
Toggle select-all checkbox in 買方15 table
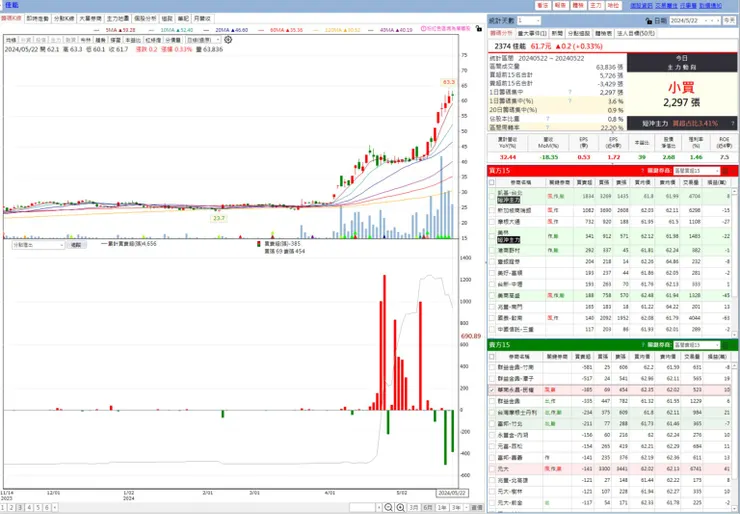492,182
